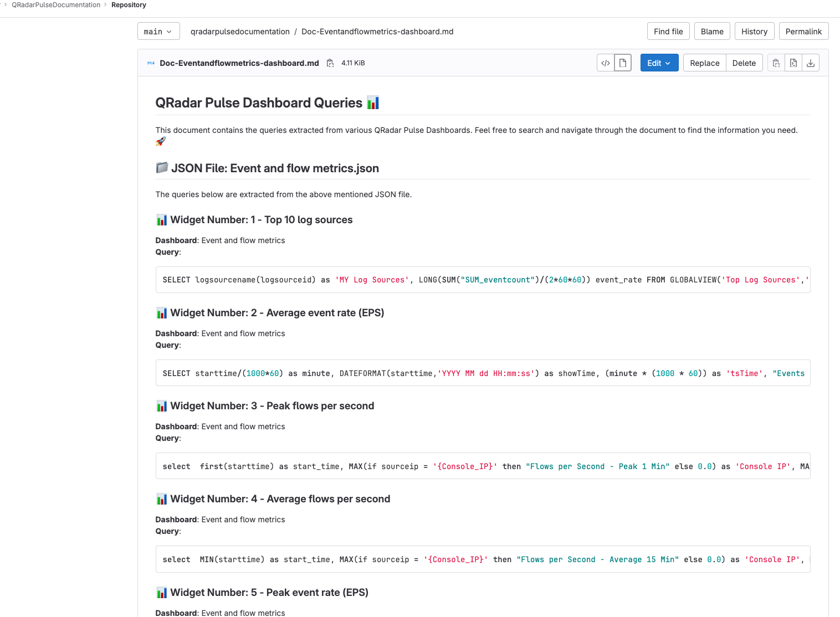Copy file contents icon
The width and height of the screenshot is (840, 617).
click(776, 63)
